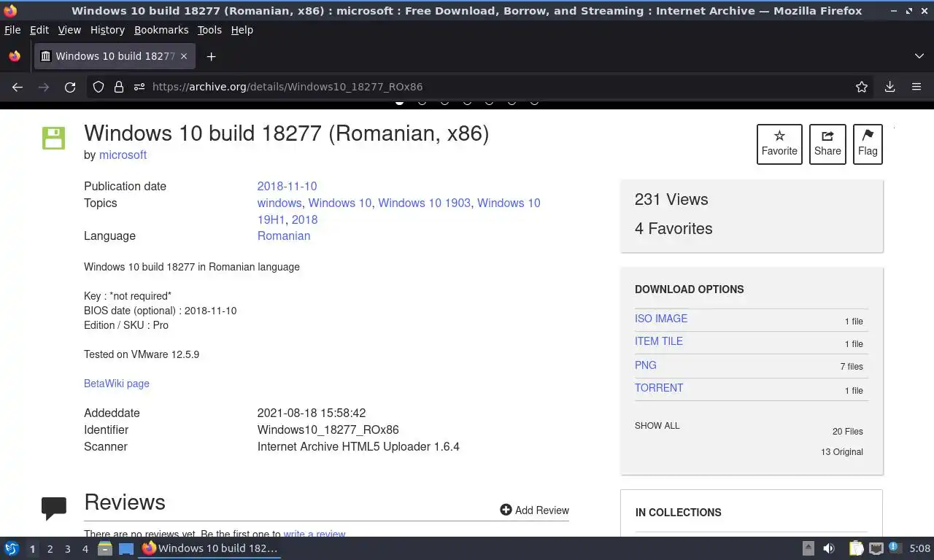
Task: Open the Firefox hamburger application menu
Action: click(916, 87)
